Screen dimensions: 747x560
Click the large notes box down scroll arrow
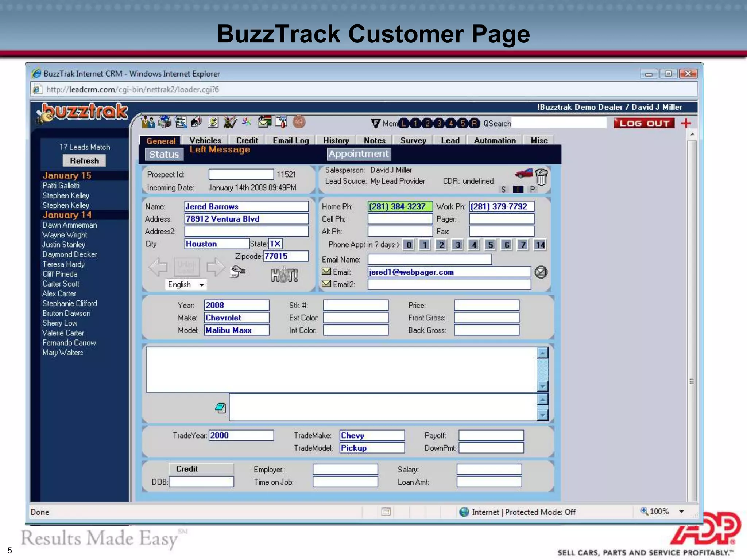[x=543, y=386]
